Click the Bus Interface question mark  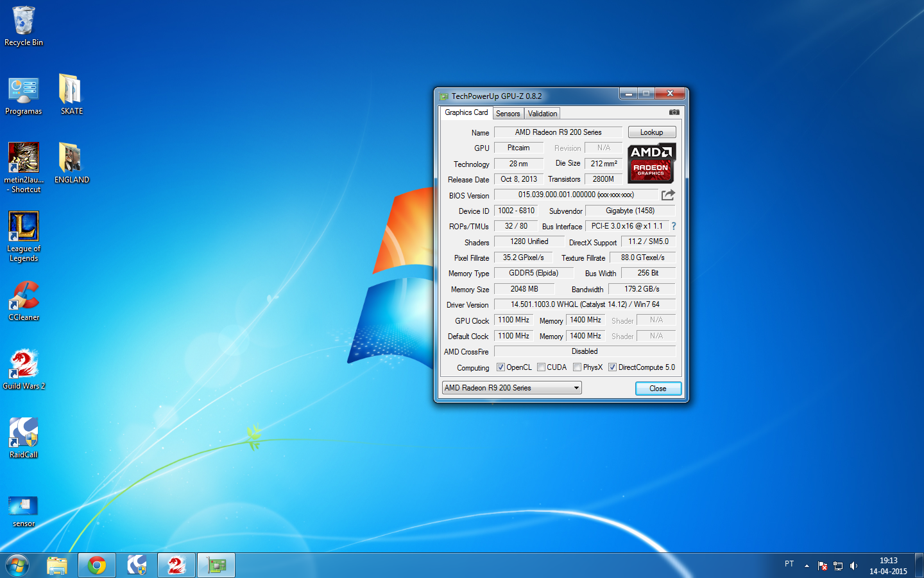[674, 226]
